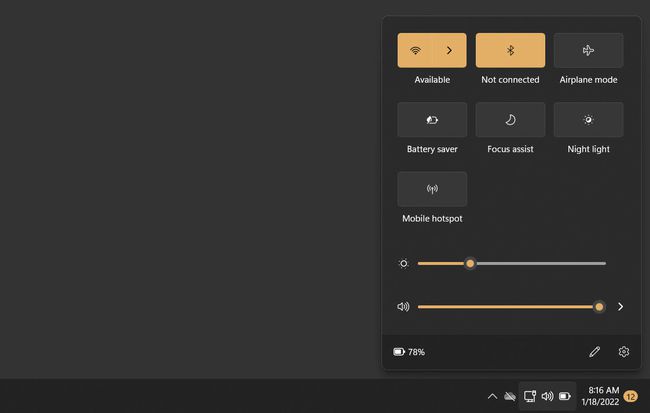The height and width of the screenshot is (413, 650).
Task: Open battery settings from 78% indicator
Action: [x=409, y=352]
